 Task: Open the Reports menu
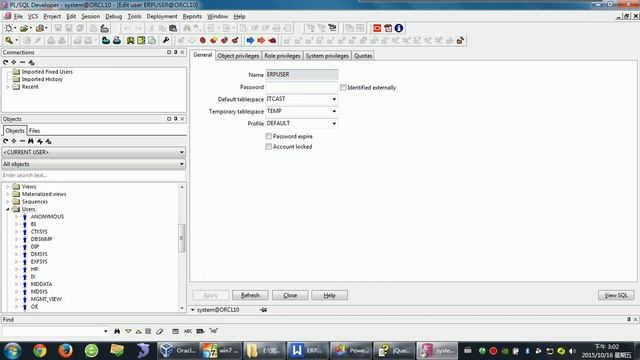coord(192,16)
